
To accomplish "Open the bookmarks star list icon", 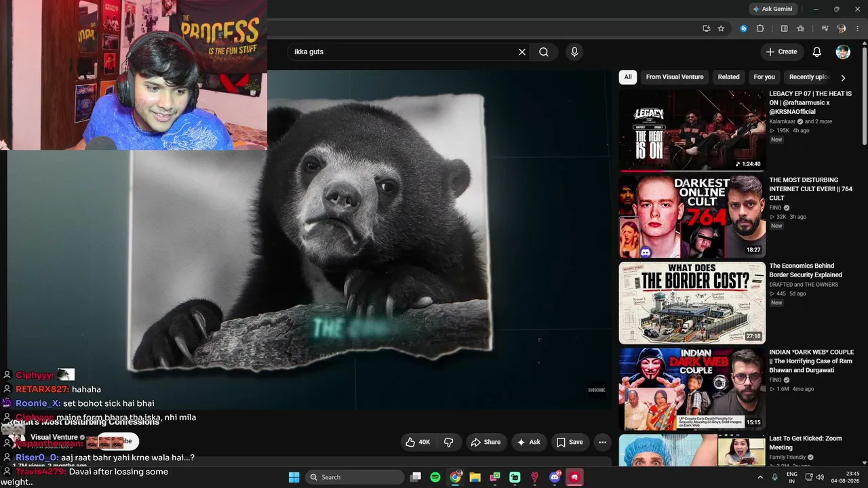I will point(801,28).
